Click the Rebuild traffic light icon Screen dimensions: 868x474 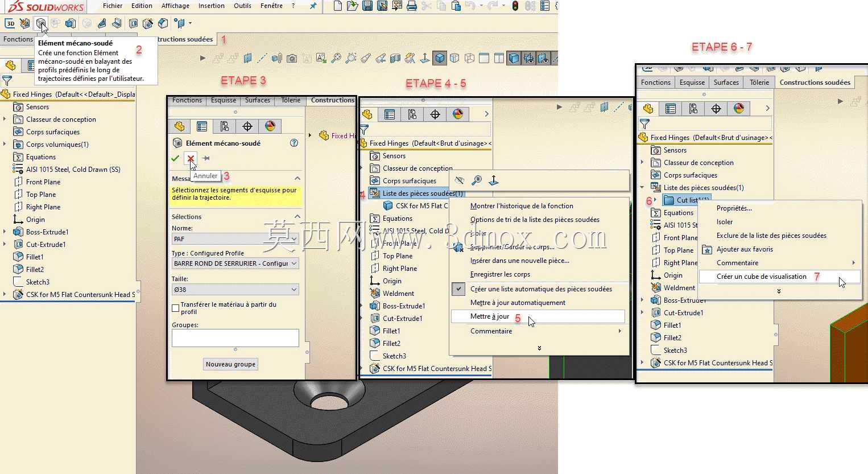[515, 6]
